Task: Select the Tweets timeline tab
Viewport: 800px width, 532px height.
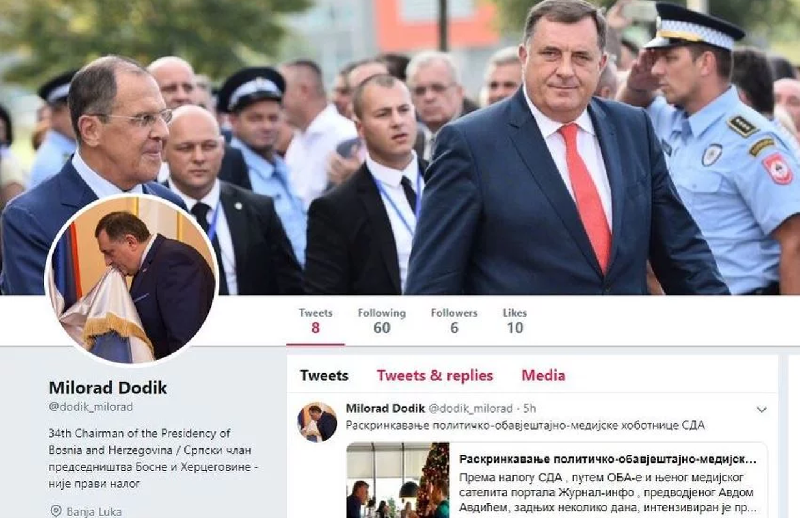Action: click(324, 375)
